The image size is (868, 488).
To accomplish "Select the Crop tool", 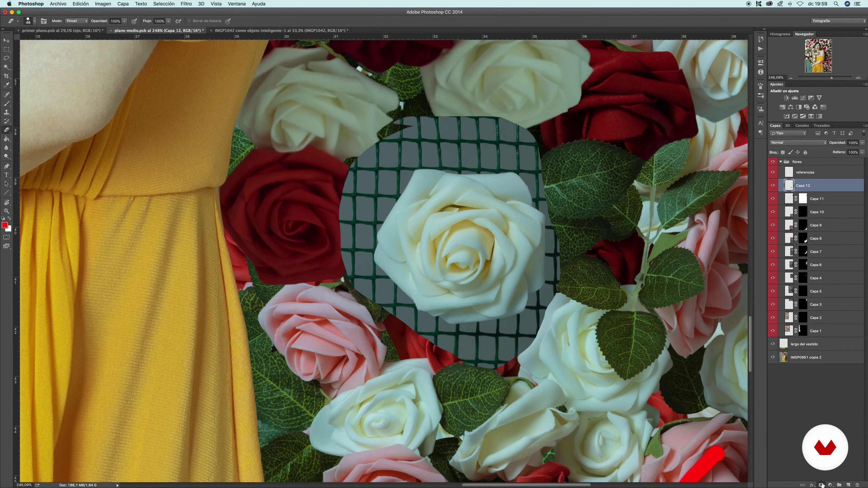I will [x=6, y=76].
